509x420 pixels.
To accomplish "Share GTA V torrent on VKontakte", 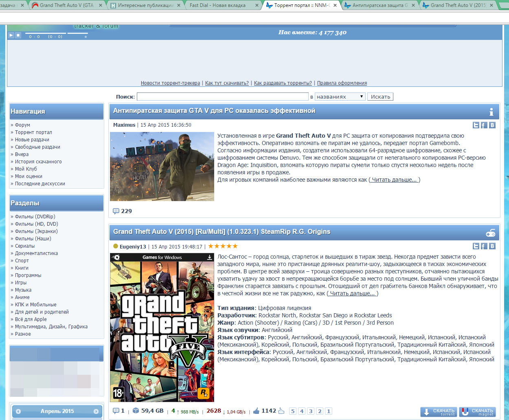I will click(492, 246).
